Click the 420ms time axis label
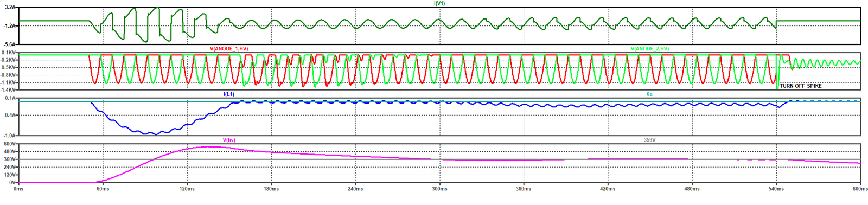This screenshot has height=205, width=868. click(608, 189)
